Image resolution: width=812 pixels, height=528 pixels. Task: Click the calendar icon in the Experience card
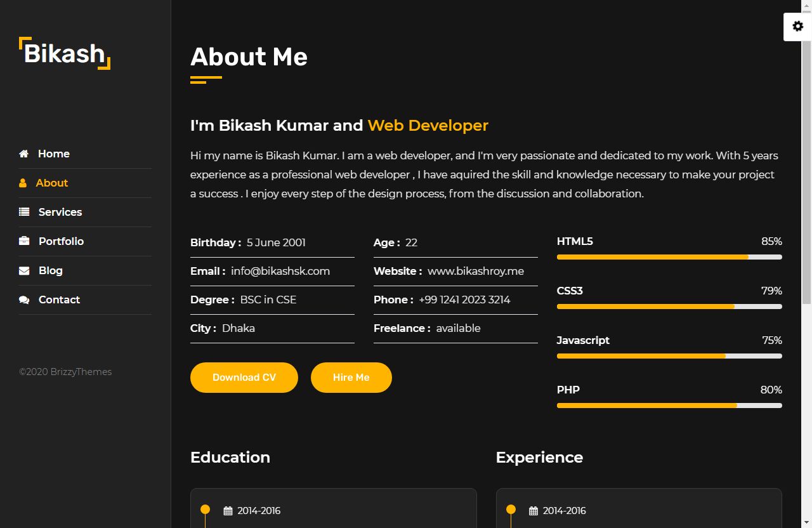534,511
